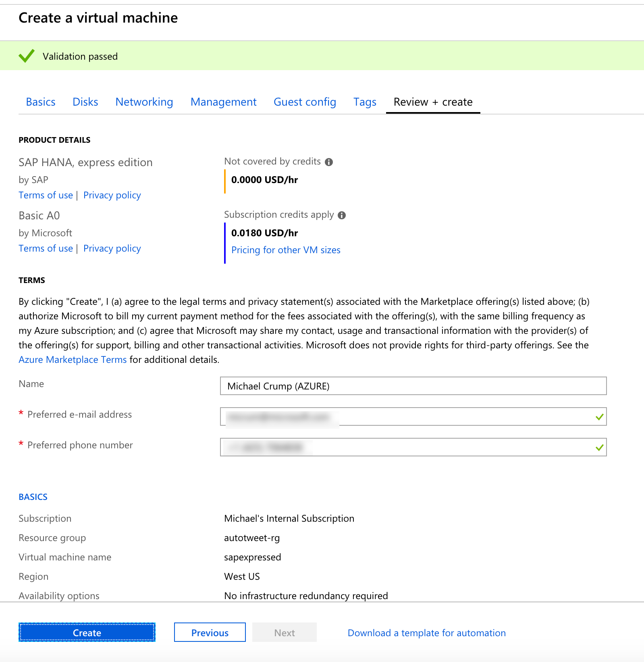Click the 0.0000 USD/hr price text

[265, 180]
